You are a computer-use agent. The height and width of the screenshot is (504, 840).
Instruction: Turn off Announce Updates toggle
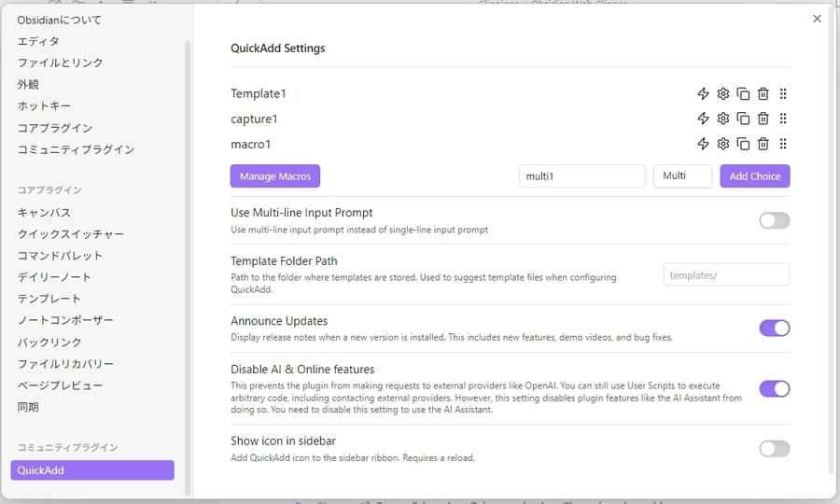pos(774,328)
